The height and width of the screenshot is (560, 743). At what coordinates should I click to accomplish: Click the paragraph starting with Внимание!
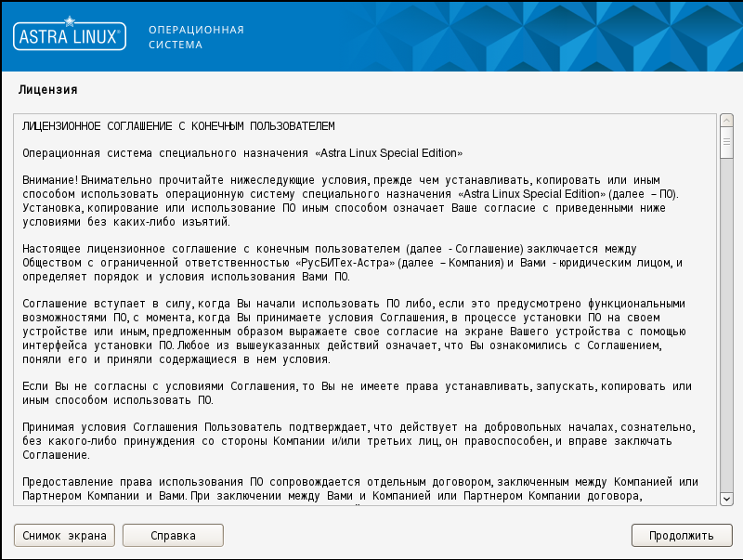coord(351,201)
